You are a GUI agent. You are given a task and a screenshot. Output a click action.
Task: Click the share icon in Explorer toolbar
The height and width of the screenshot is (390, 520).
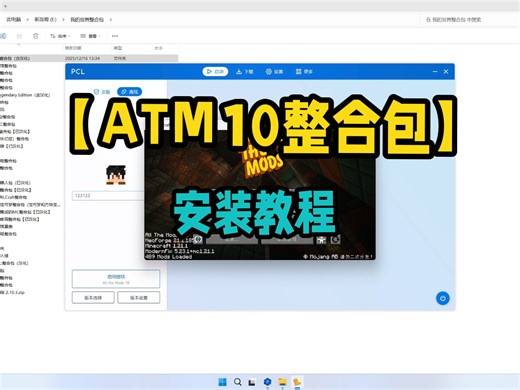point(19,36)
